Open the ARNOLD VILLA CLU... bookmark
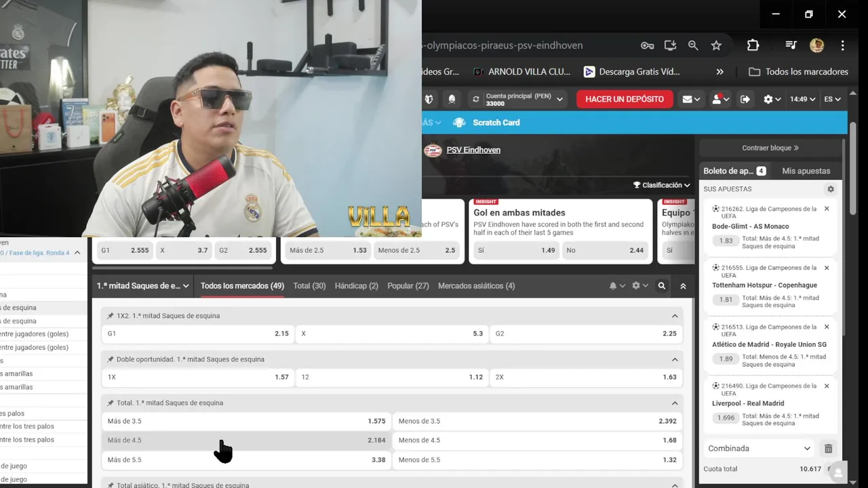868x488 pixels. click(x=521, y=72)
